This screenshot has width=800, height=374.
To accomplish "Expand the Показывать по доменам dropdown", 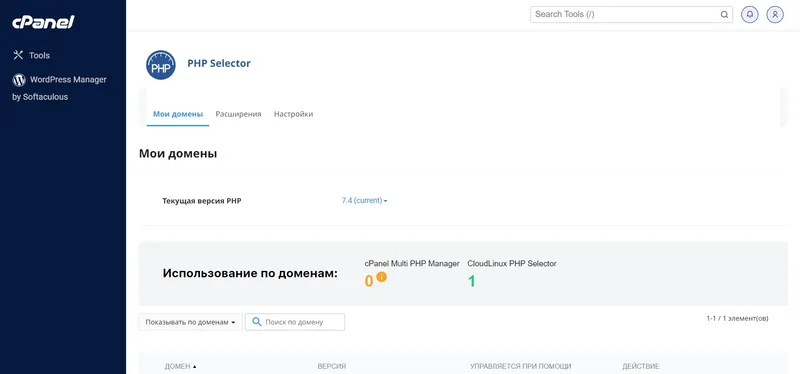I will click(x=190, y=322).
